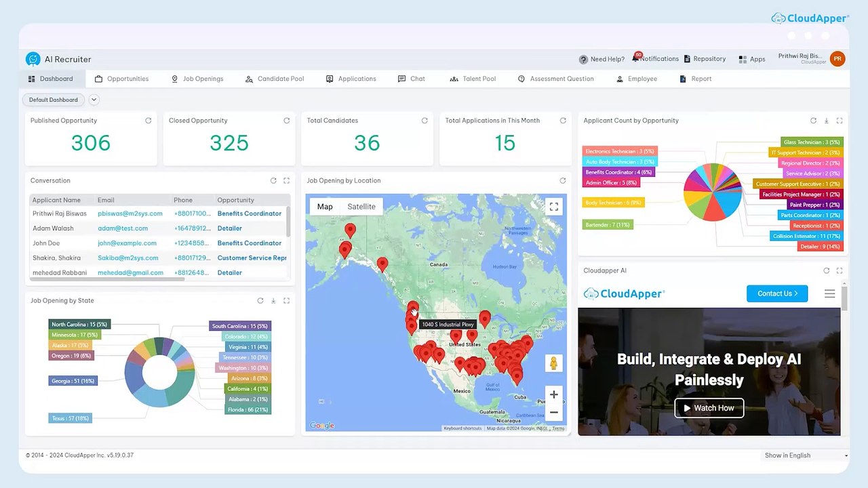
Task: Open the Detailer opportunity for Adam Walash
Action: point(229,228)
